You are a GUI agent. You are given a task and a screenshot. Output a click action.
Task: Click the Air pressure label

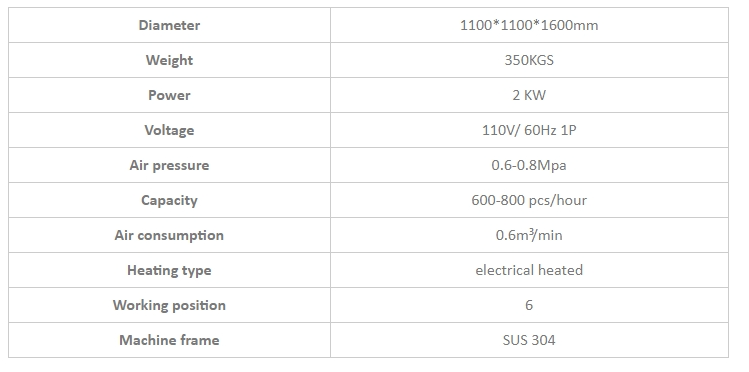pyautogui.click(x=169, y=165)
